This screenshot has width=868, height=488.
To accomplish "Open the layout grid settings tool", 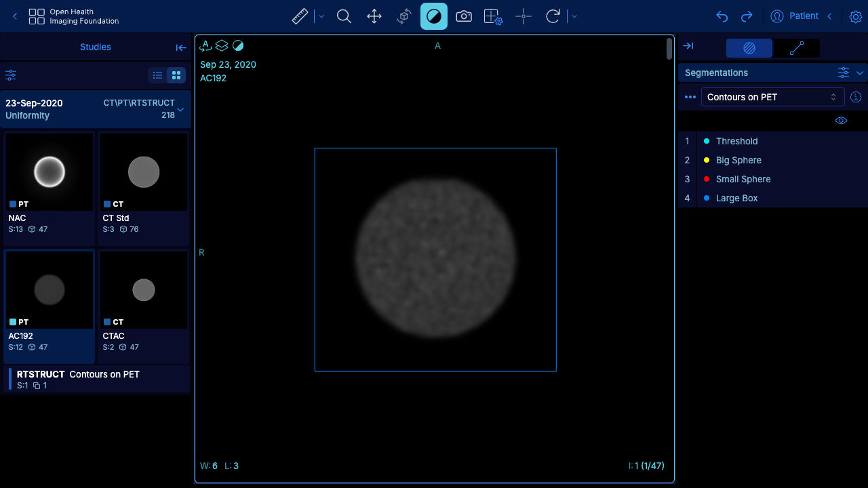I will tap(493, 16).
